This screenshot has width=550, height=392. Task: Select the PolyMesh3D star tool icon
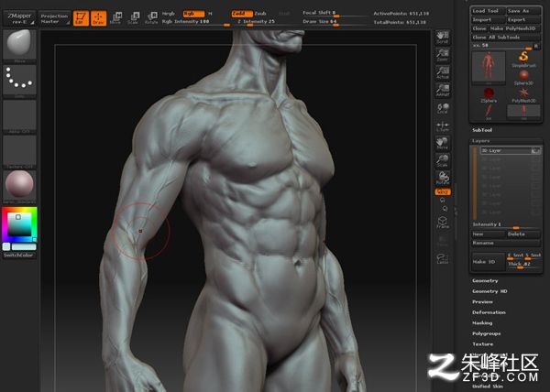pos(523,95)
